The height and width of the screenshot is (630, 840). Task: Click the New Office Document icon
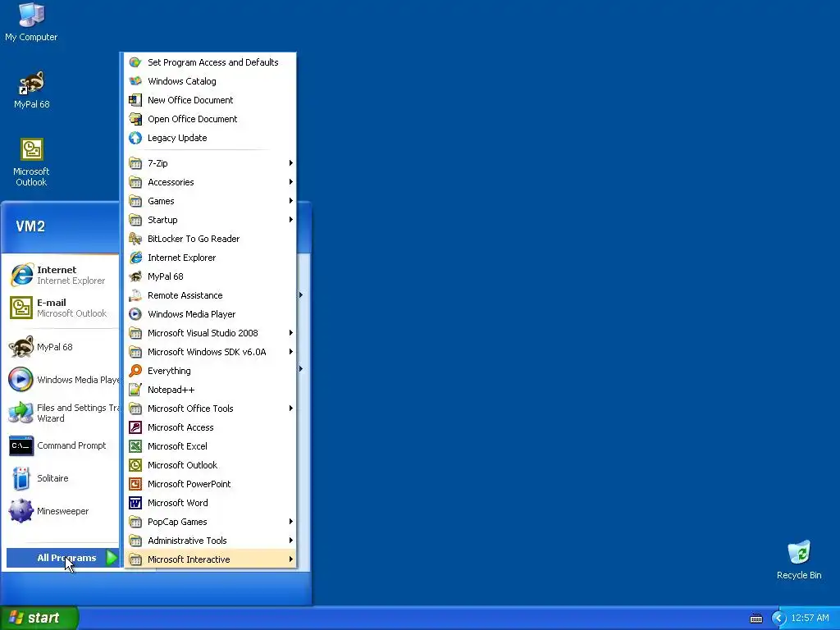135,100
